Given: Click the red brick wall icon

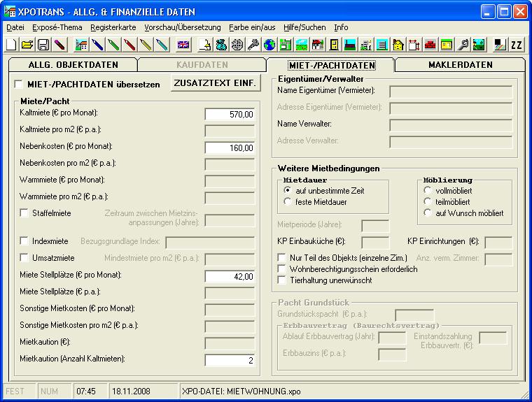Looking at the screenshot, I should [430, 45].
